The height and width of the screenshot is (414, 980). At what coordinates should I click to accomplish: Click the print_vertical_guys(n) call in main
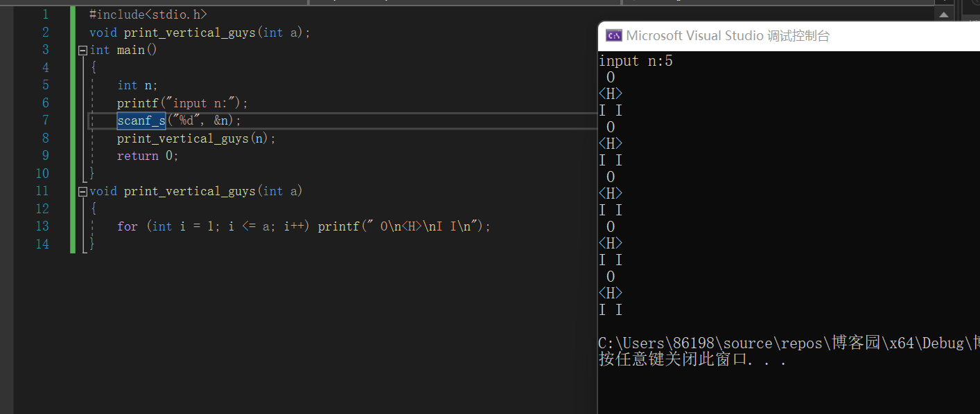pyautogui.click(x=195, y=138)
